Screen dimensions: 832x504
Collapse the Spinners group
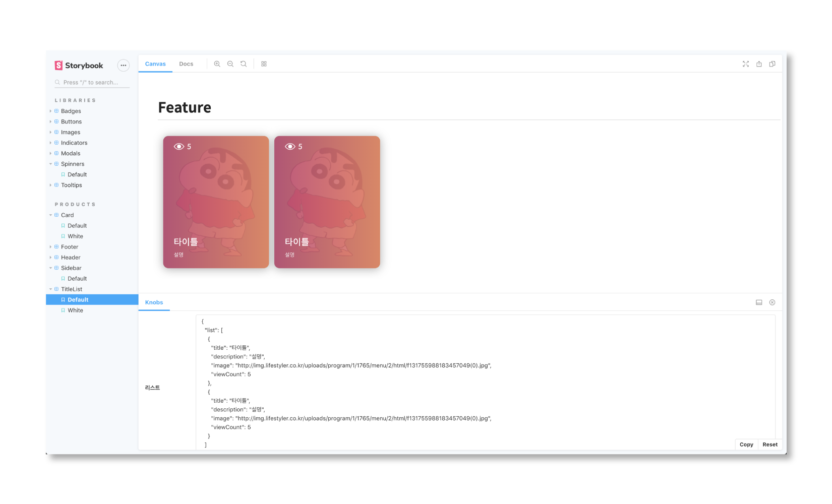(x=72, y=164)
